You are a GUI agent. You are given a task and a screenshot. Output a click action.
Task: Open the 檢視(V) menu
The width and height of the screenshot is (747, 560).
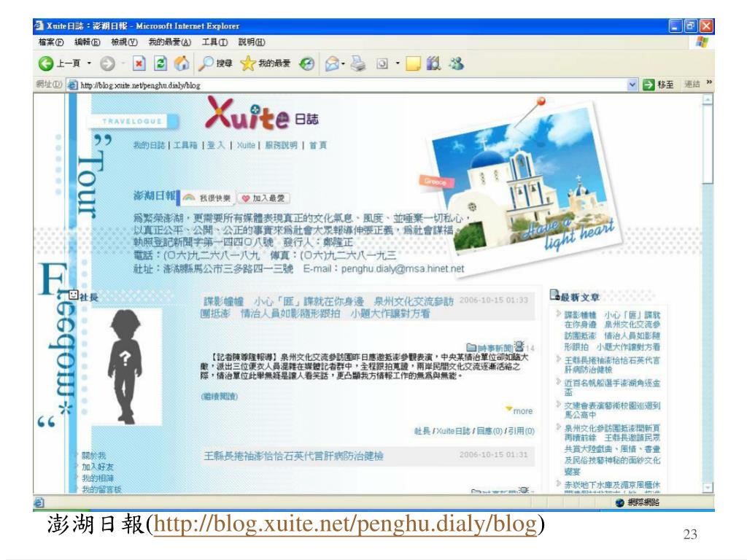click(x=124, y=42)
